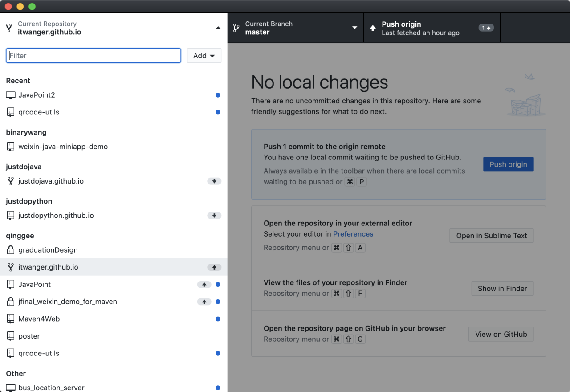Click the push-up arrow badge on JavaPoint

point(204,285)
